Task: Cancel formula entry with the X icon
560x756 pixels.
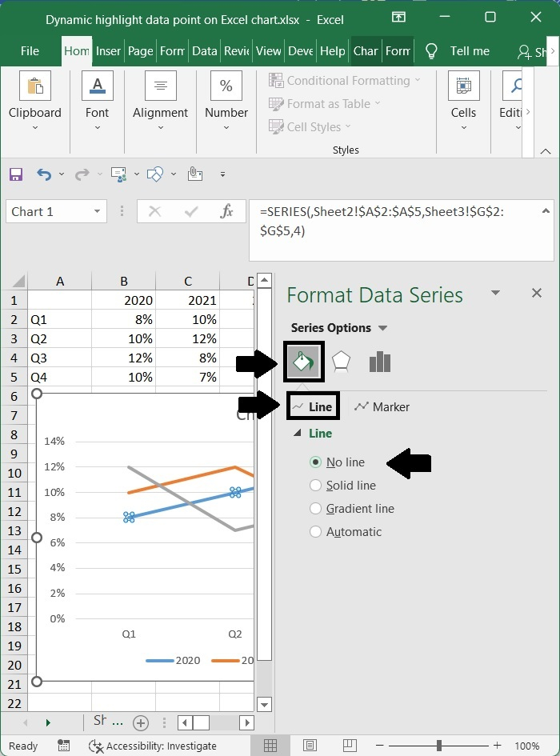Action: (155, 211)
